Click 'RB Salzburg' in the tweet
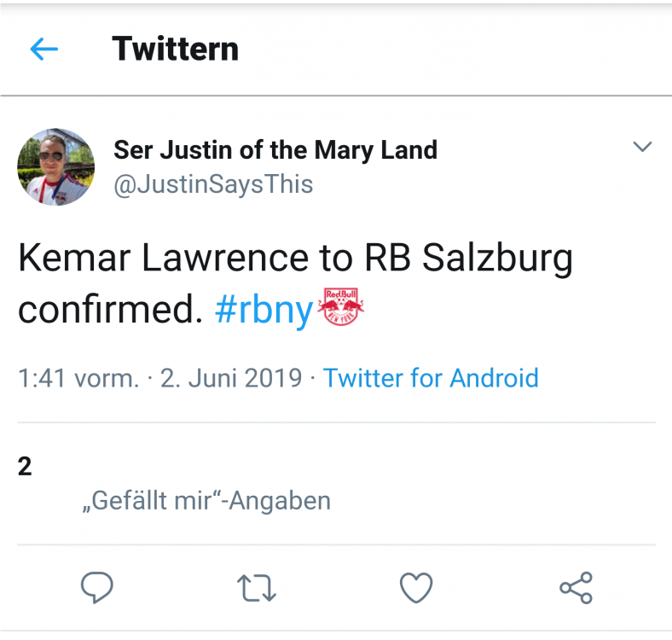 coord(469,259)
